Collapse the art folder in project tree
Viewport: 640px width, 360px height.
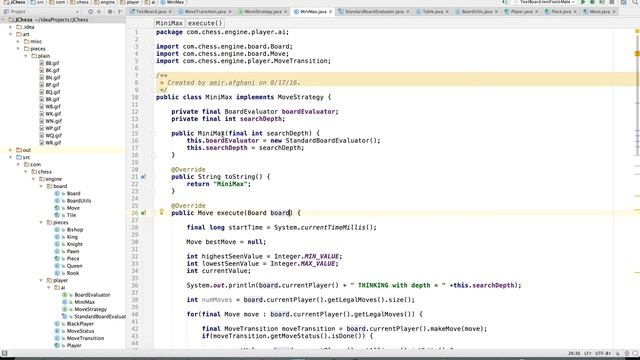pyautogui.click(x=11, y=34)
